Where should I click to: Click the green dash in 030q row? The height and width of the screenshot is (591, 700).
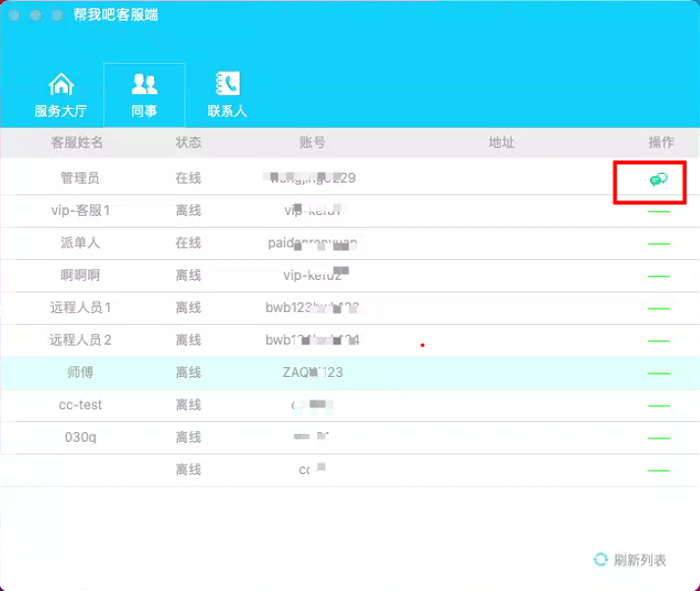coord(659,438)
